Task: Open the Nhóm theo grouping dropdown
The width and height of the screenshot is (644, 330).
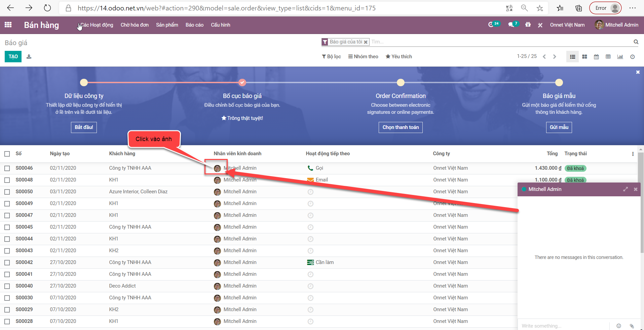Action: point(363,57)
